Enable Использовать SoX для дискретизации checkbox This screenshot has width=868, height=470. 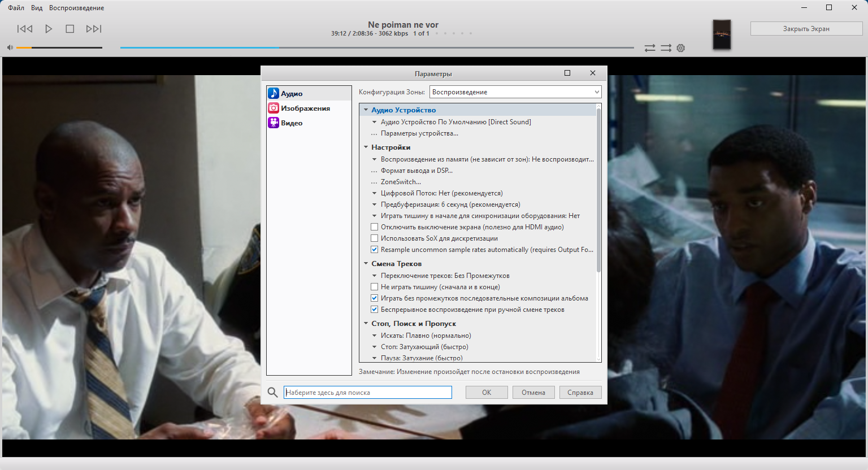374,238
